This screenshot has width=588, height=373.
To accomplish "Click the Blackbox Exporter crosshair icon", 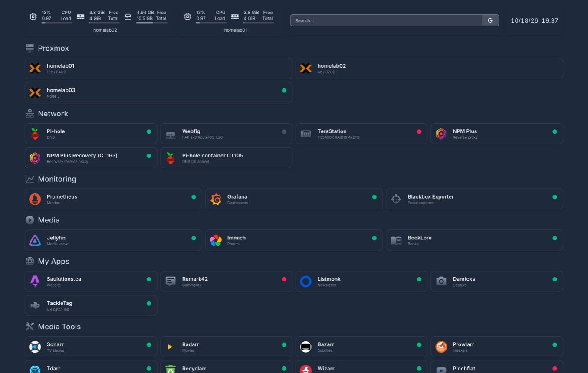I will coord(396,200).
